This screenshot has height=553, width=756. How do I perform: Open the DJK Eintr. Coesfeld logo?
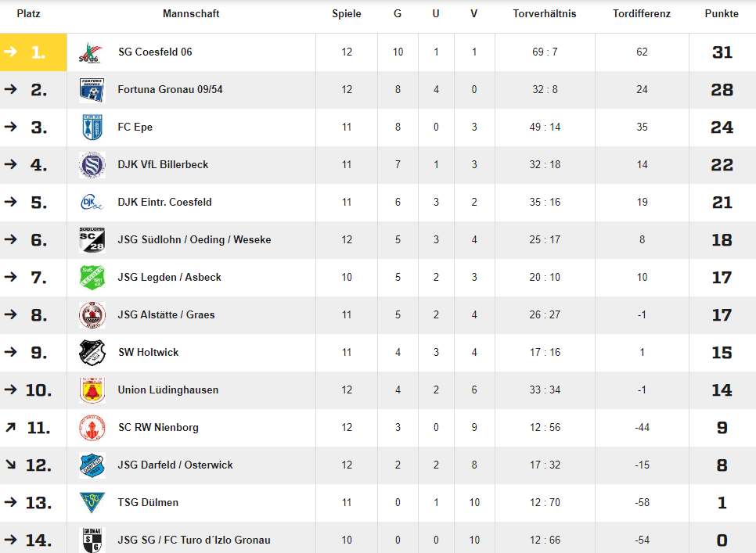(x=92, y=203)
